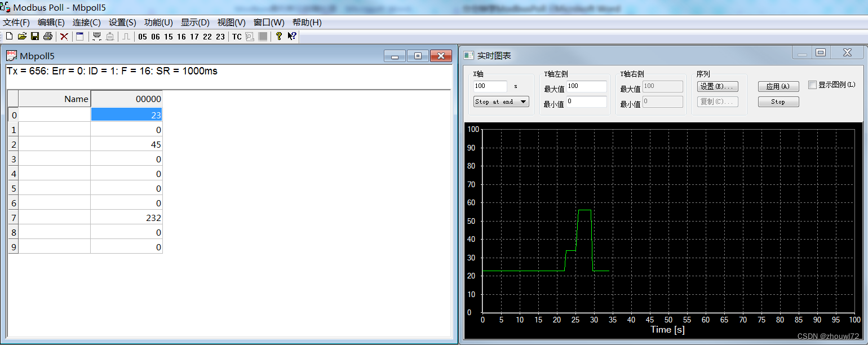The width and height of the screenshot is (868, 345).
Task: Click the Y轴左侧 最小值 input field
Action: [586, 101]
